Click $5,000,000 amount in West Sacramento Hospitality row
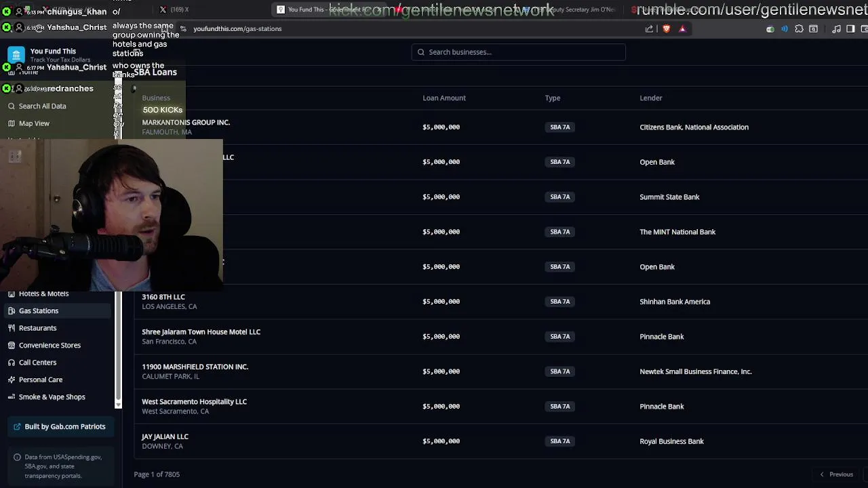 click(441, 406)
